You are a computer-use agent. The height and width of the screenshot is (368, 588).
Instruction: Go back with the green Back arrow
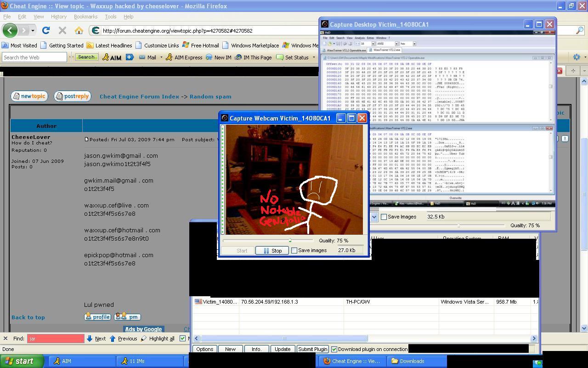click(10, 30)
